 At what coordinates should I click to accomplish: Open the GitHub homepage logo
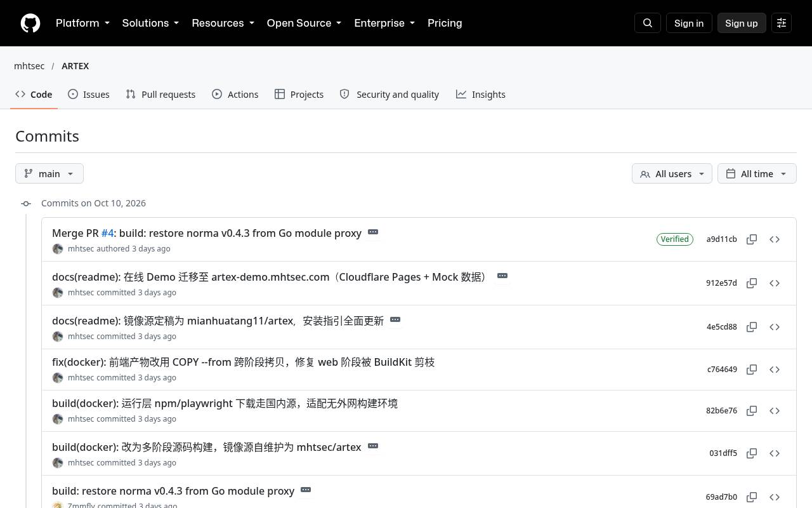(30, 23)
